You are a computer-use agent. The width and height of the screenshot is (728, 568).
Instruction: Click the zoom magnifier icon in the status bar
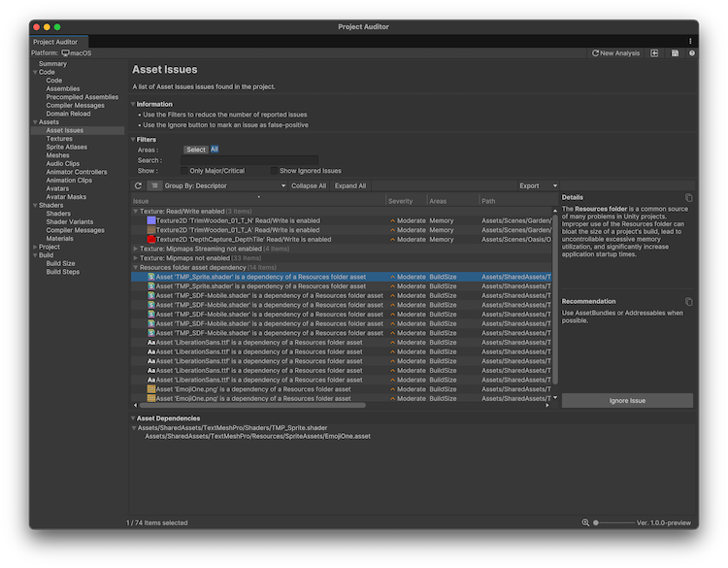tap(585, 522)
